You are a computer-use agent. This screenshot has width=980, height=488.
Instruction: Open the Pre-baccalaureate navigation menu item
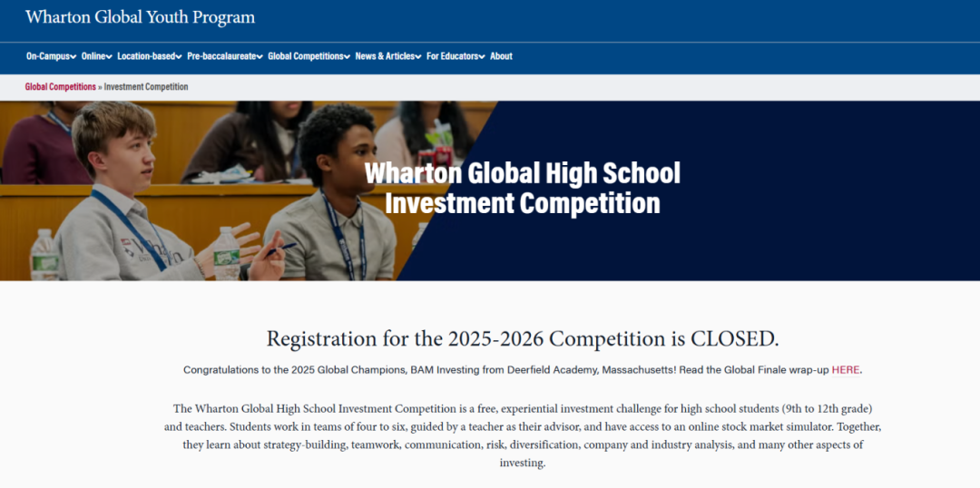point(221,56)
